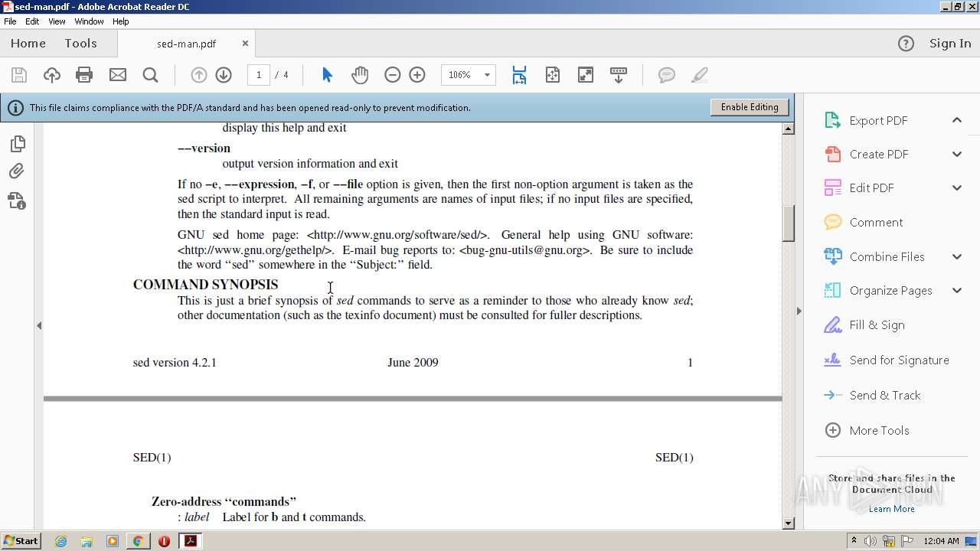
Task: Click the scrollbar down arrow
Action: [788, 523]
